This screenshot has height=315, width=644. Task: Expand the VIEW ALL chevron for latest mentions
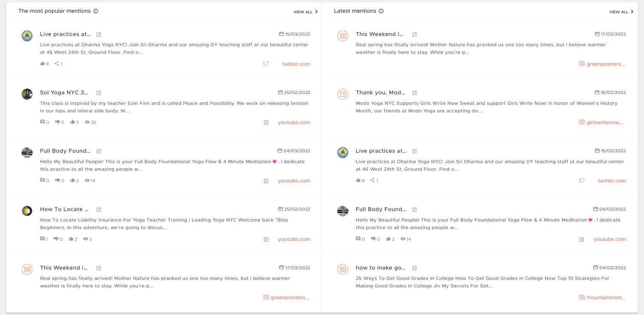pos(632,12)
